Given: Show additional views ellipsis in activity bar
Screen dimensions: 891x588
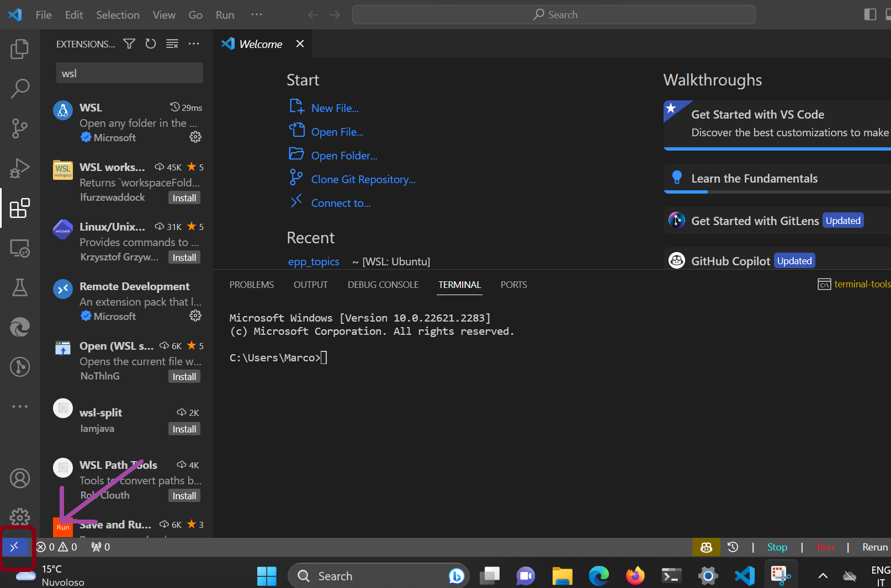Looking at the screenshot, I should point(20,407).
